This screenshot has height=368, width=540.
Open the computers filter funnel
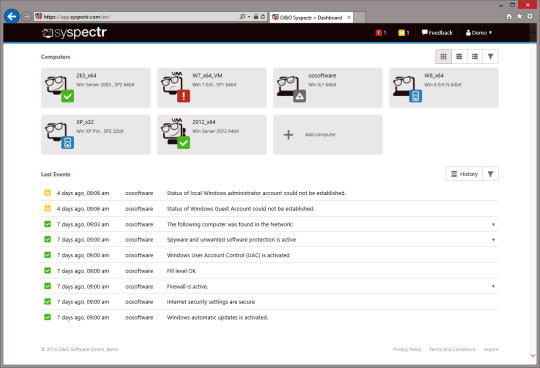pyautogui.click(x=490, y=56)
